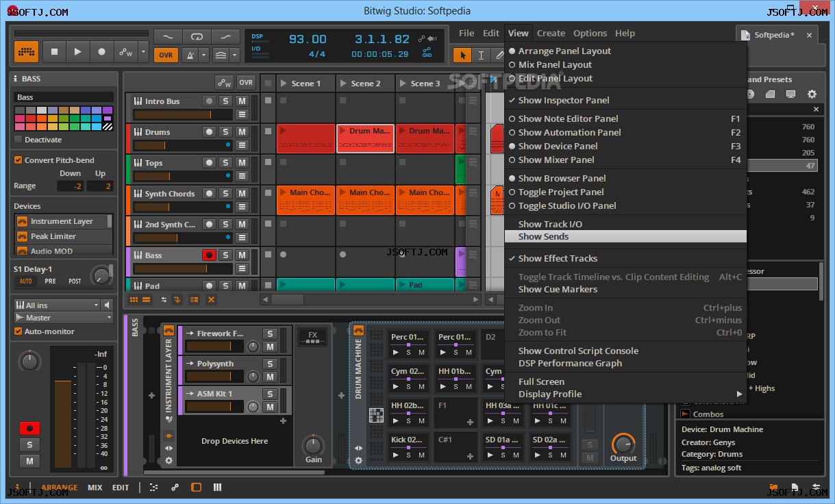
Task: Toggle Show Effect Tracks check item
Action: point(625,258)
